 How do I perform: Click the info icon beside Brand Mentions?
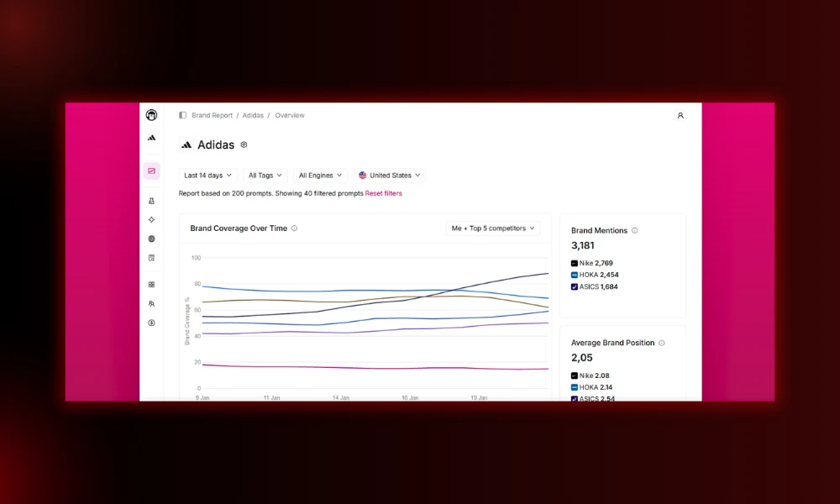coord(635,231)
